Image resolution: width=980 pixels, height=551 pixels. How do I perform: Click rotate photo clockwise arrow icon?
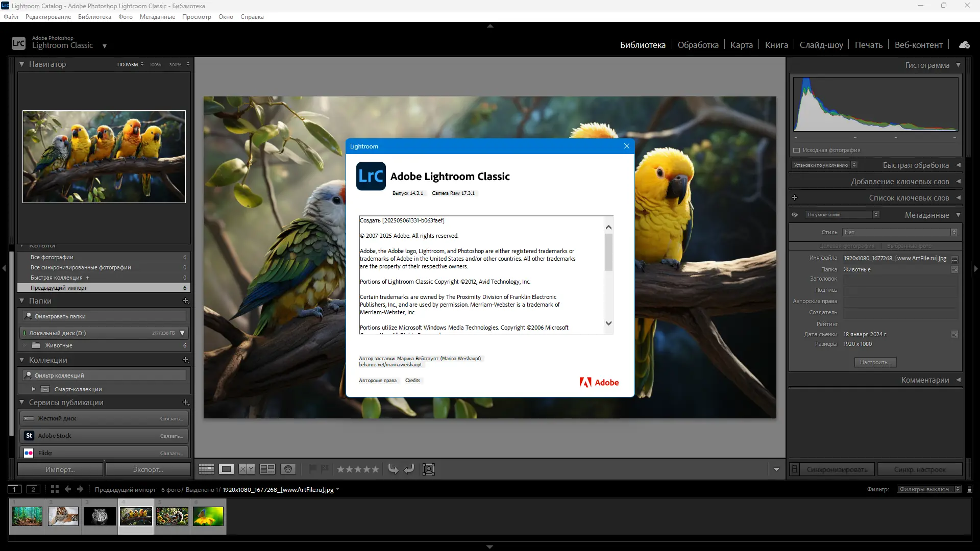(x=409, y=469)
